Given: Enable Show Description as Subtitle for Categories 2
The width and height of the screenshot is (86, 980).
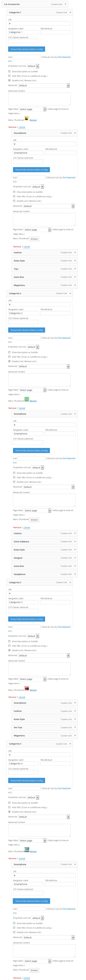Looking at the screenshot, I should tap(9, 352).
